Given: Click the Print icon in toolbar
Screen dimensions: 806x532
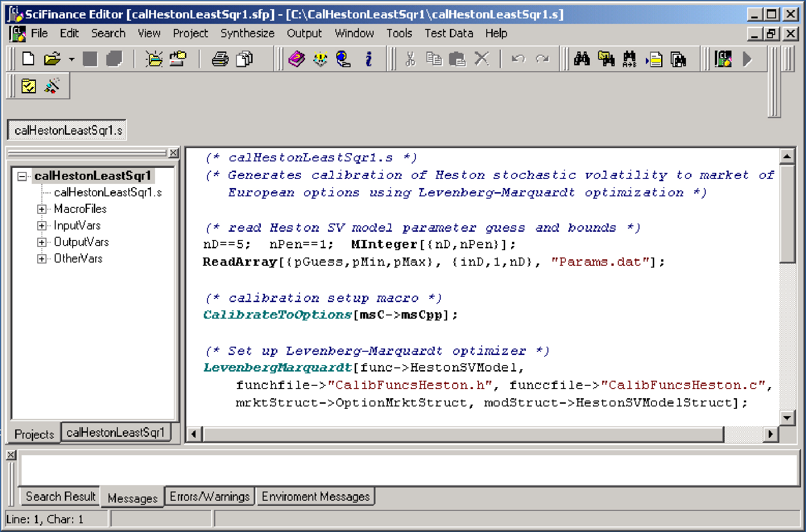Looking at the screenshot, I should [x=220, y=59].
